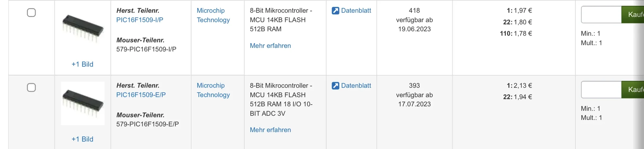The height and width of the screenshot is (149, 644).
Task: Click datasheet icon for PIC16F1509-E/P
Action: click(335, 86)
